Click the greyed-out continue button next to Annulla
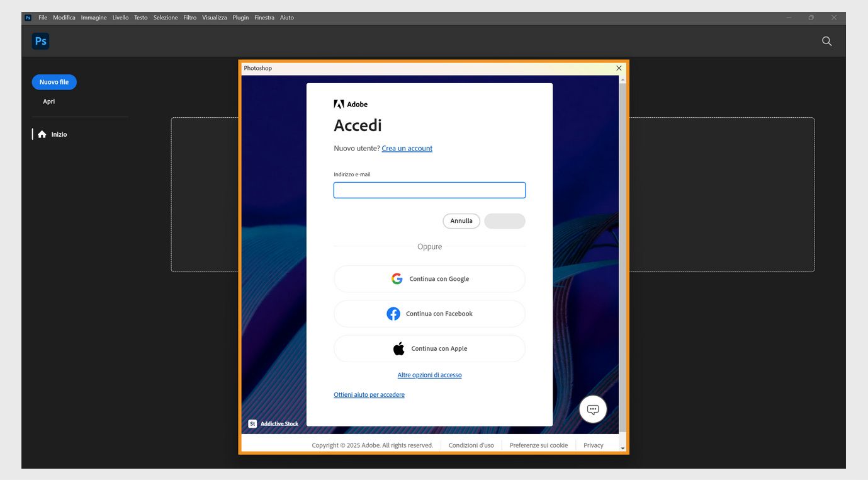 click(505, 221)
